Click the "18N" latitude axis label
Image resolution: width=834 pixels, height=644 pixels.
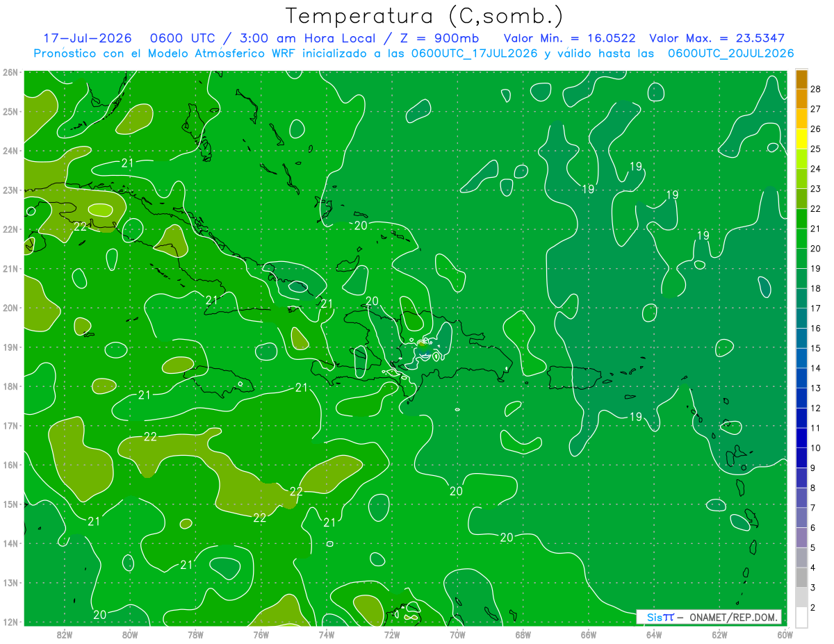pyautogui.click(x=10, y=386)
